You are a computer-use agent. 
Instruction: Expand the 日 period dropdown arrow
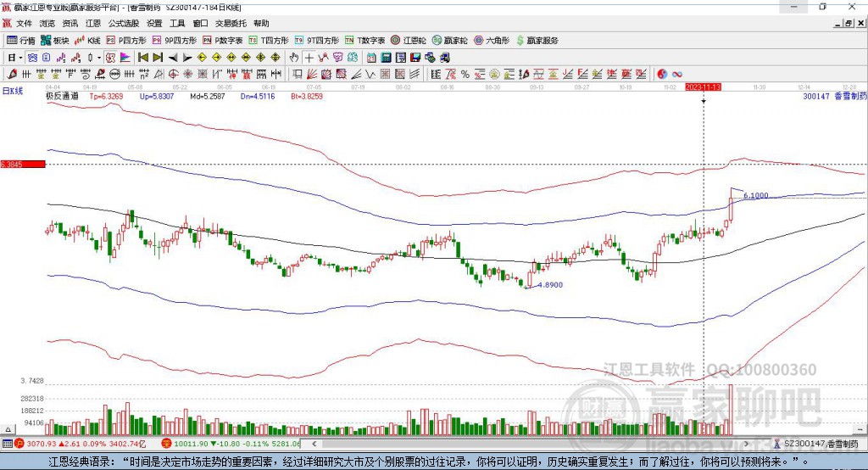[x=20, y=58]
